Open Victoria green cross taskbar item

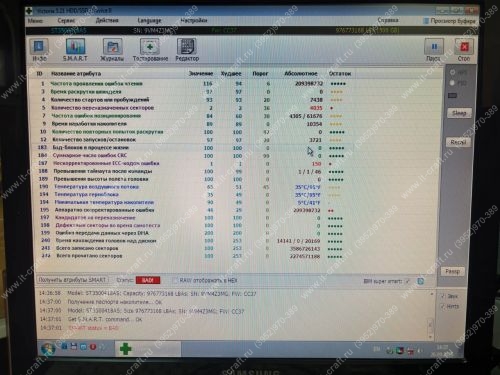[148, 349]
